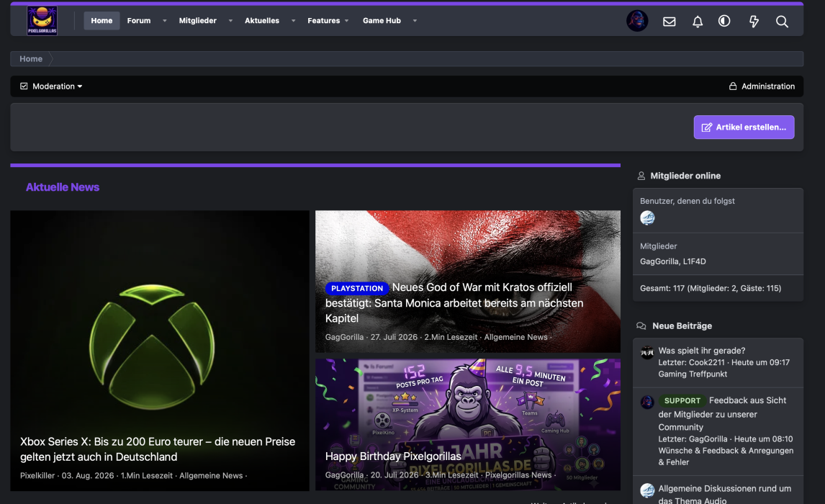825x504 pixels.
Task: Open GagGorilla author link on God of War article
Action: (344, 337)
